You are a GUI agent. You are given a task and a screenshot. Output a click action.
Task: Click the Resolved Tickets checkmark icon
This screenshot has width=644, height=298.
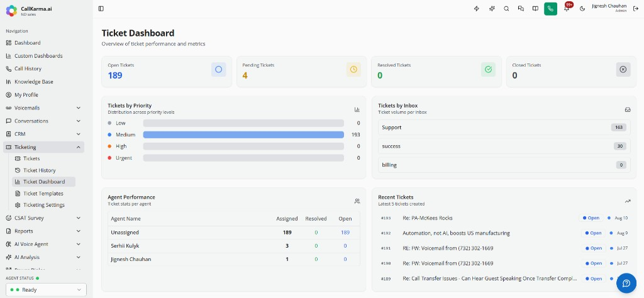[x=488, y=69]
